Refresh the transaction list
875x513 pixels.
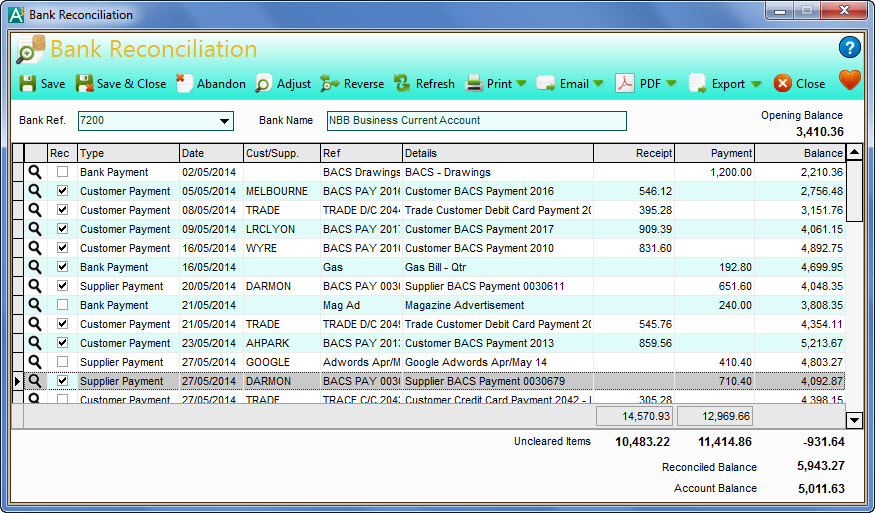point(402,84)
